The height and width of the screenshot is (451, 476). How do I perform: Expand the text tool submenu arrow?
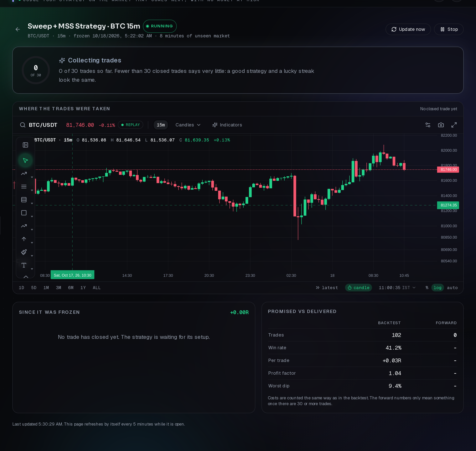[32, 269]
